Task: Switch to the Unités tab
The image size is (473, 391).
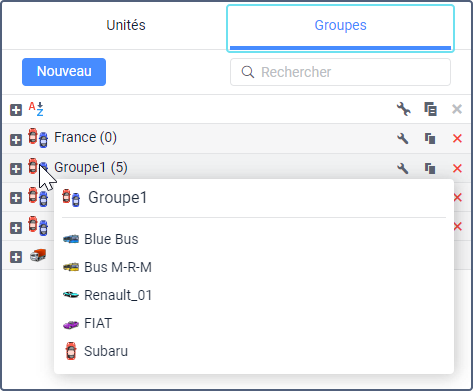Action: click(126, 25)
